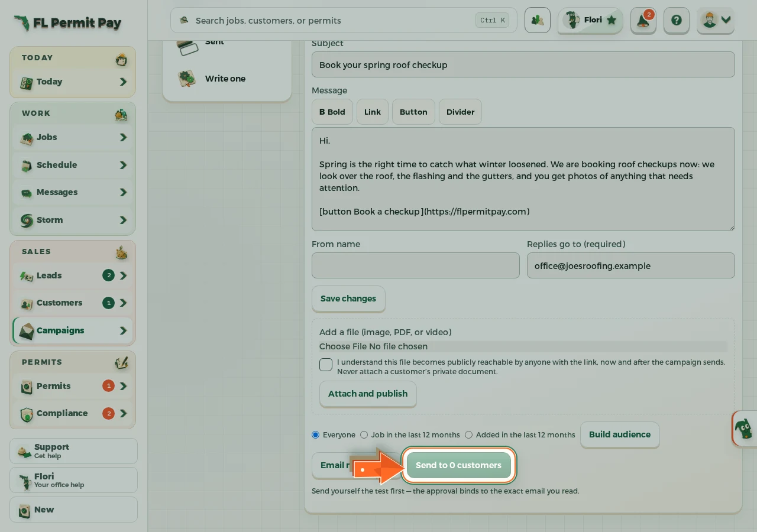The image size is (757, 532).
Task: Click the Messages speech bubble icon
Action: (x=27, y=193)
